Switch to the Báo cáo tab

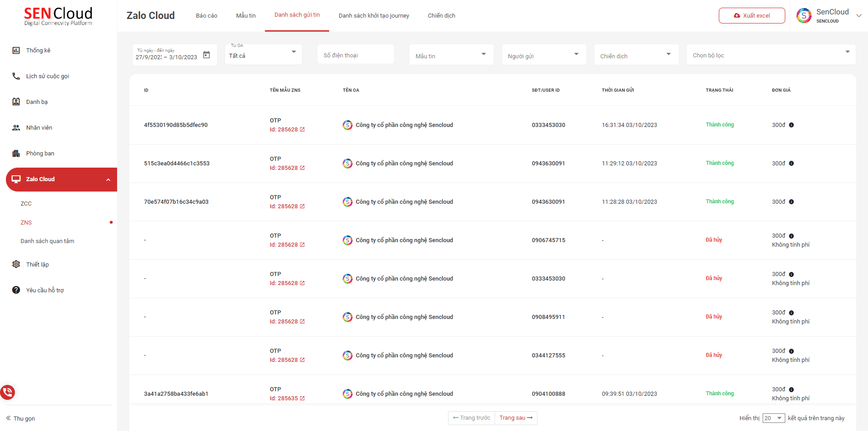click(x=207, y=16)
